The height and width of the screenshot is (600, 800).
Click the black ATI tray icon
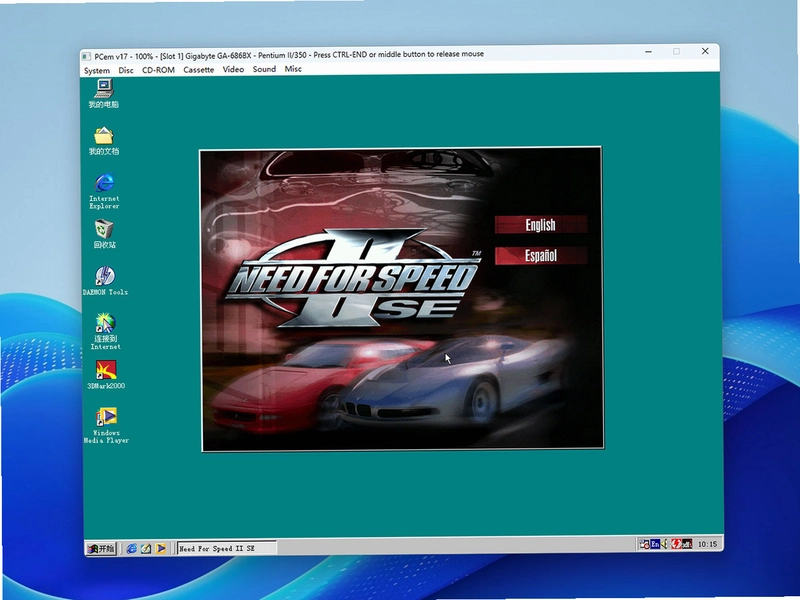tap(687, 544)
